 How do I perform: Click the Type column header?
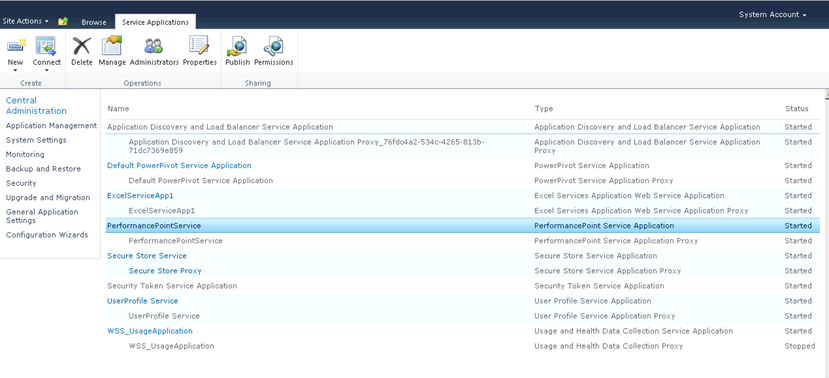coord(544,108)
